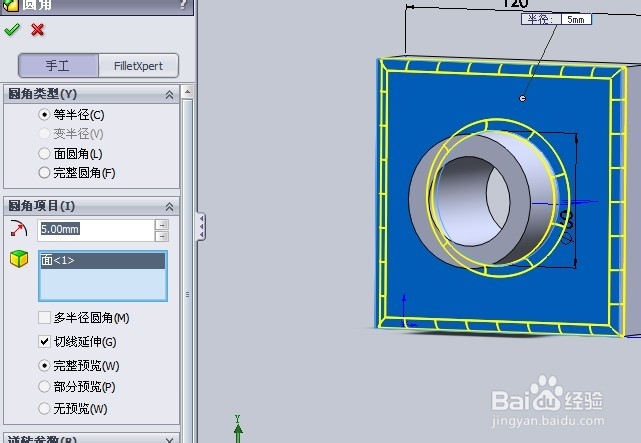Screen dimensions: 641x443
Task: Increase the radius with the up stepper
Action: [162, 225]
